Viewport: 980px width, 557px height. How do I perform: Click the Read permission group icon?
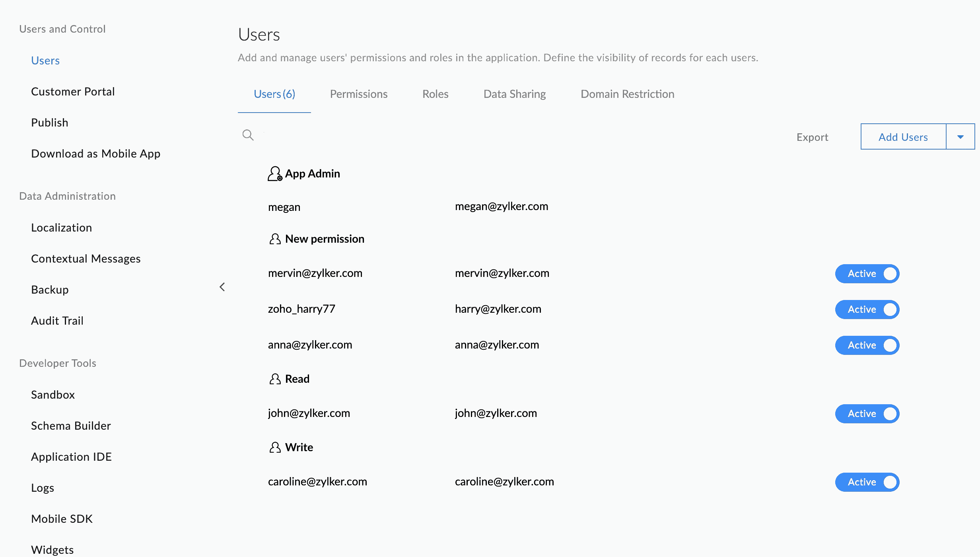click(275, 379)
